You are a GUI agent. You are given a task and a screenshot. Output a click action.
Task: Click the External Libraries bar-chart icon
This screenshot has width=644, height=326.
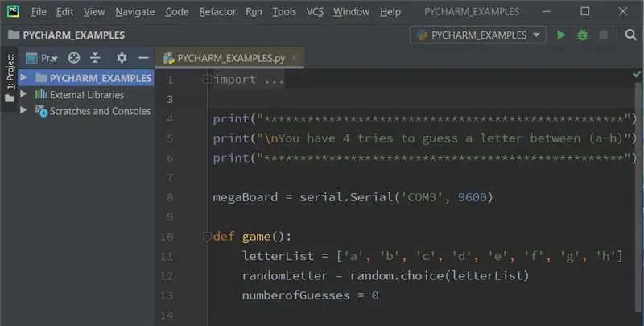[41, 94]
